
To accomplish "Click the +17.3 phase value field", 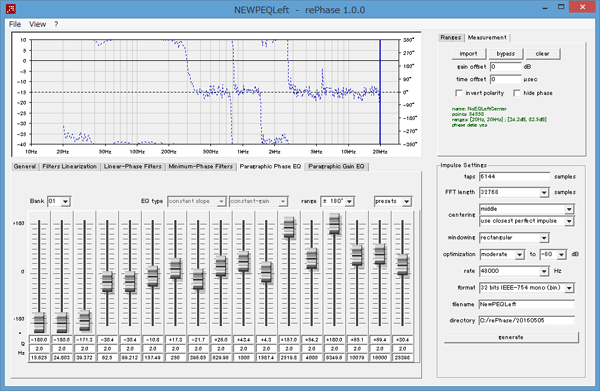I will 175,340.
